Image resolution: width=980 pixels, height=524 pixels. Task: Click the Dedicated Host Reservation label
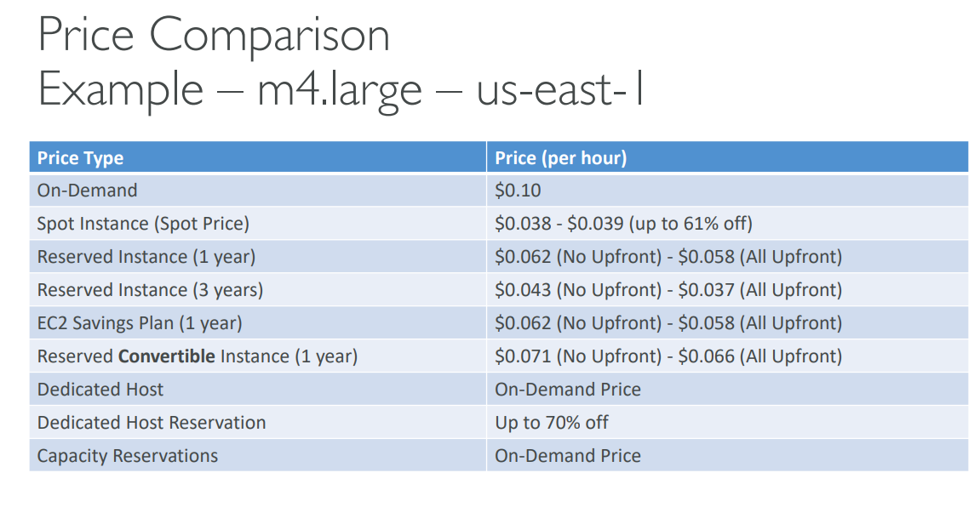[x=152, y=423]
